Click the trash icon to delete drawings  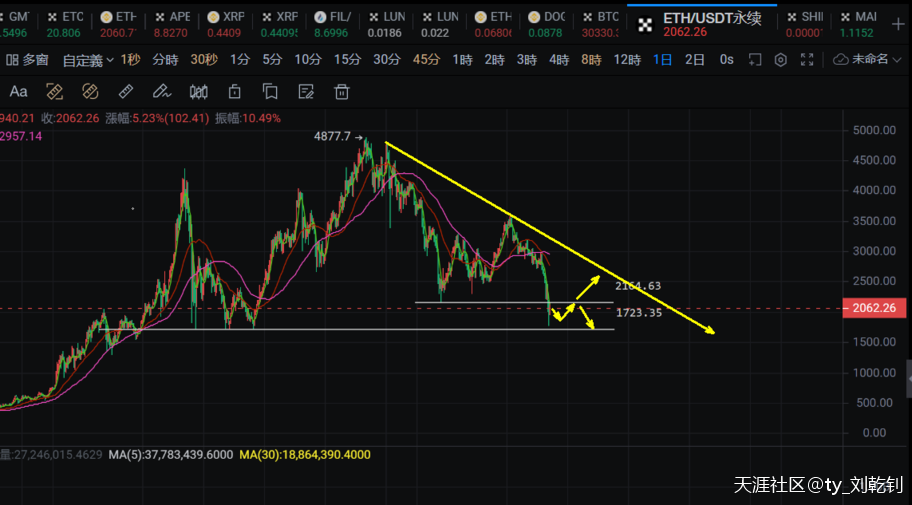click(x=342, y=93)
